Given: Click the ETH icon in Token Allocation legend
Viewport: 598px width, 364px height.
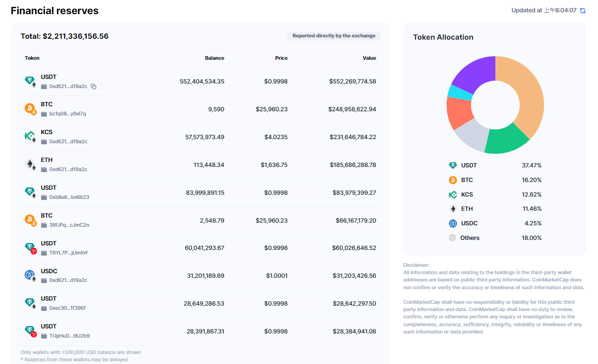Looking at the screenshot, I should [x=452, y=209].
